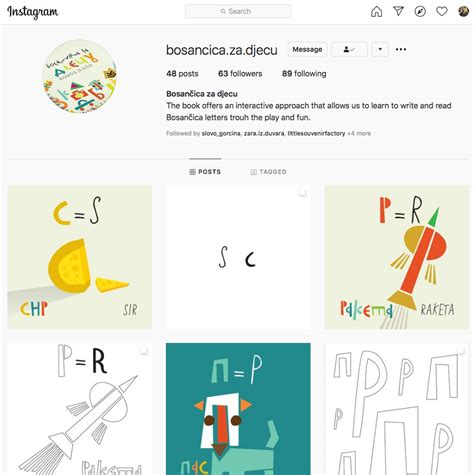The image size is (474, 475).
Task: Click the multi-photo indicator on S c post
Action: pos(302,192)
